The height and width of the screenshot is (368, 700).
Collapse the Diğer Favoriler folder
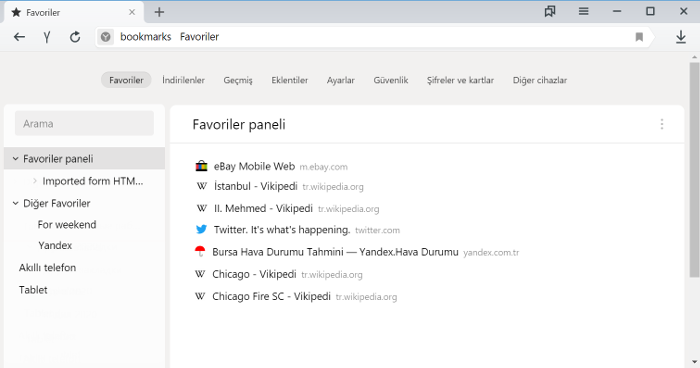[15, 203]
